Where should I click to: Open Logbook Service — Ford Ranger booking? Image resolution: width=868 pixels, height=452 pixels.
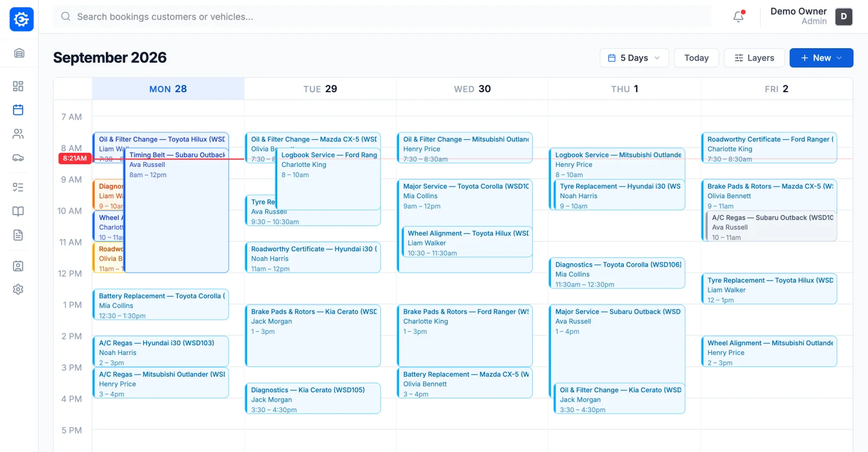[x=329, y=179]
